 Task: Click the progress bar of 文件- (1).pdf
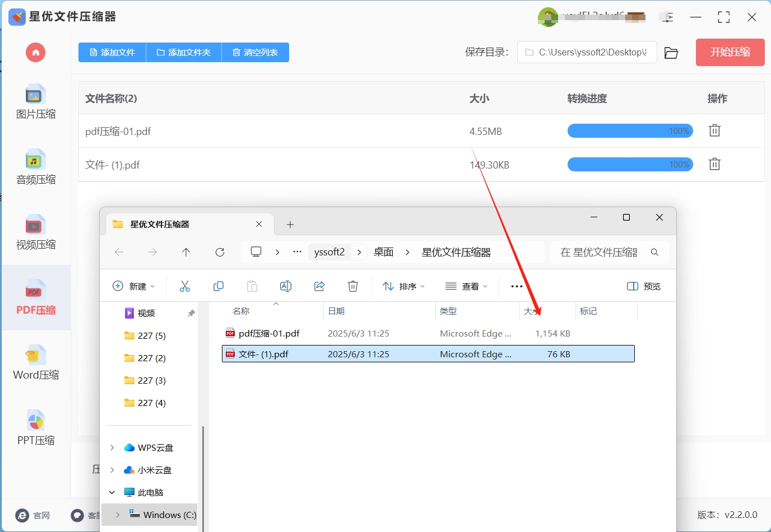630,164
